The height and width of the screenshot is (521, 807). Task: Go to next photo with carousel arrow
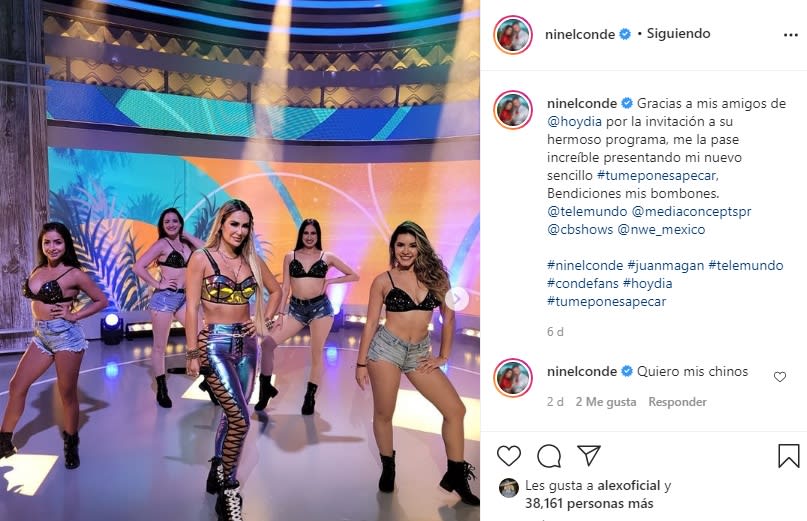point(457,299)
